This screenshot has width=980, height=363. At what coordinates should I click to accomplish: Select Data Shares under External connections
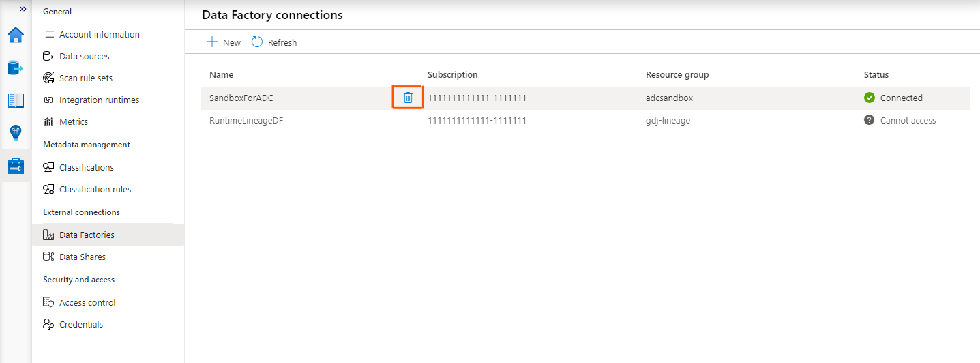click(82, 257)
